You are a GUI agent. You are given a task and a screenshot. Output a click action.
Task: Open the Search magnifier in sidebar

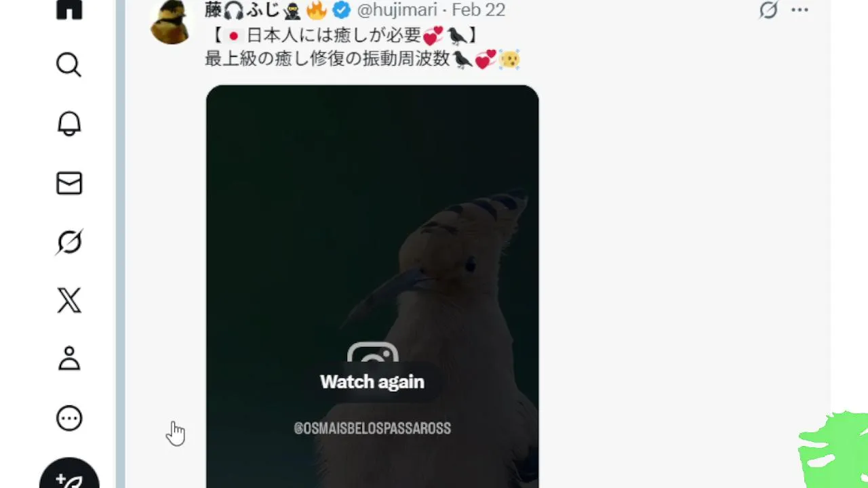(69, 65)
